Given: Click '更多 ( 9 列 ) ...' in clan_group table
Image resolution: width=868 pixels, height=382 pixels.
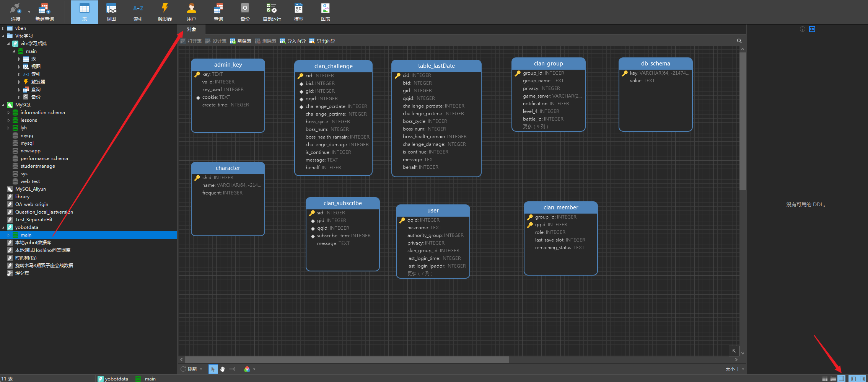Looking at the screenshot, I should point(538,127).
